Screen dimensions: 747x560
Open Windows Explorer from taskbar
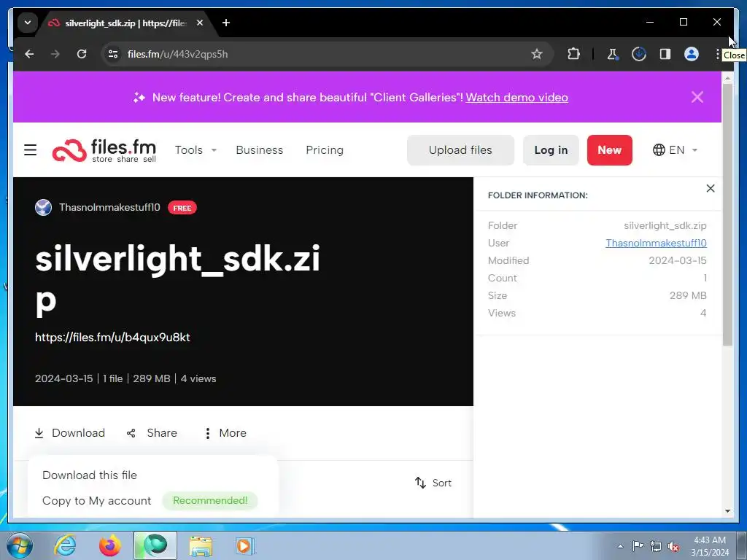(x=201, y=545)
